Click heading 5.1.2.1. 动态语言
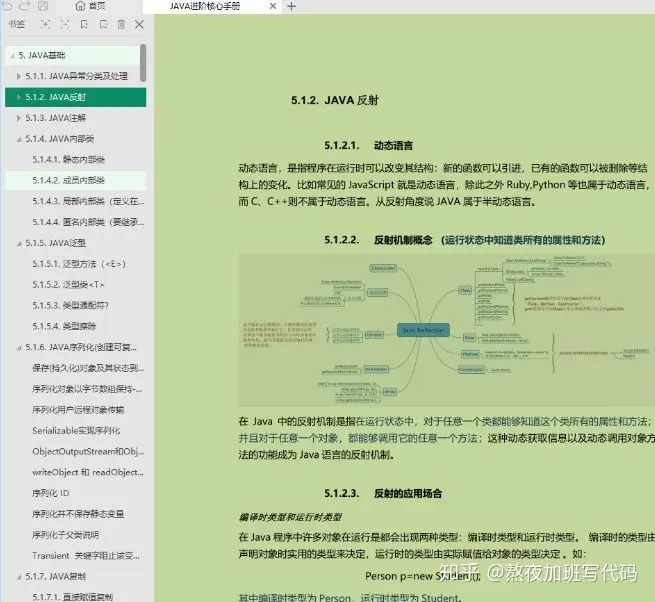Screen dimensions: 655x602 pos(368,145)
